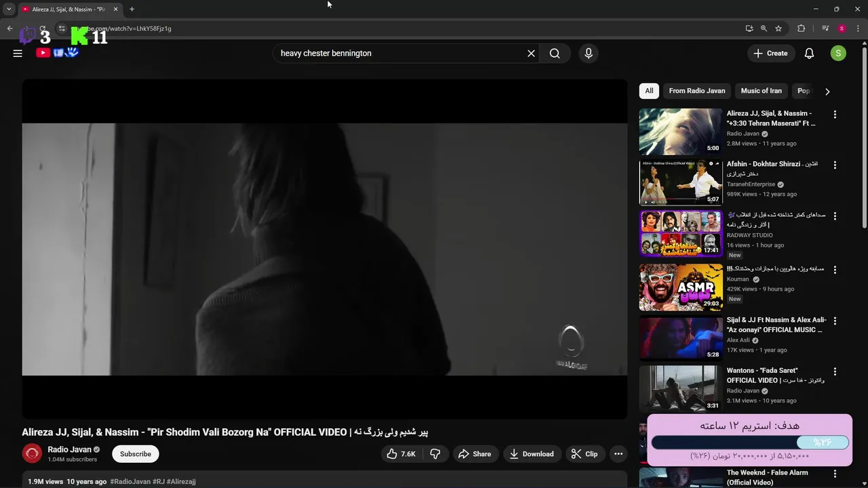Open the browser extensions puzzle icon

(x=802, y=28)
